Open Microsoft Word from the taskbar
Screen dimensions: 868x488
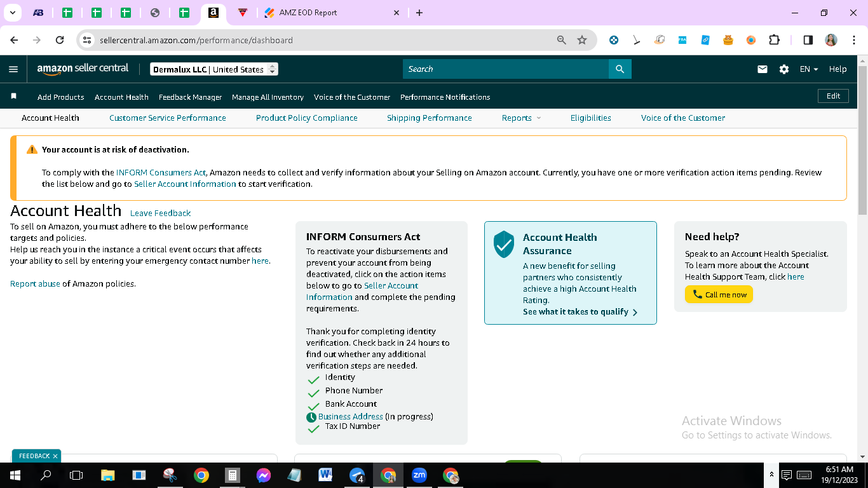tap(326, 475)
